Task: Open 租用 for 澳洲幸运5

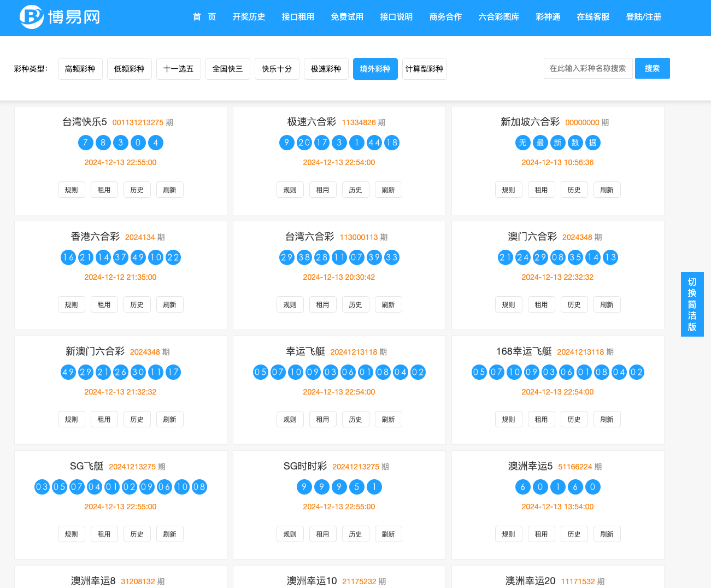Action: 541,534
